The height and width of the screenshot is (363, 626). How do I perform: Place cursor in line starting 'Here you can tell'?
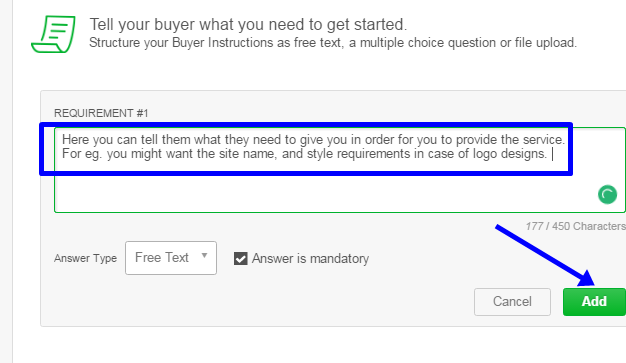[x=313, y=139]
